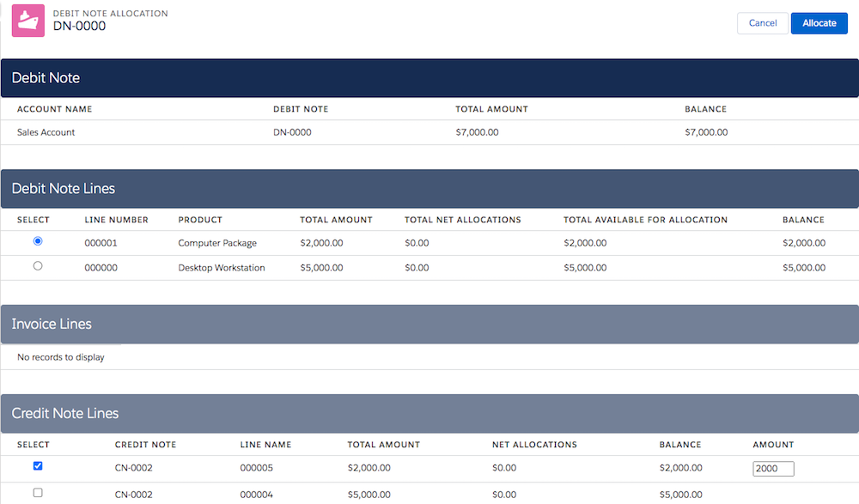Click the 'Credit Note' column header
The height and width of the screenshot is (504, 859).
(x=146, y=445)
